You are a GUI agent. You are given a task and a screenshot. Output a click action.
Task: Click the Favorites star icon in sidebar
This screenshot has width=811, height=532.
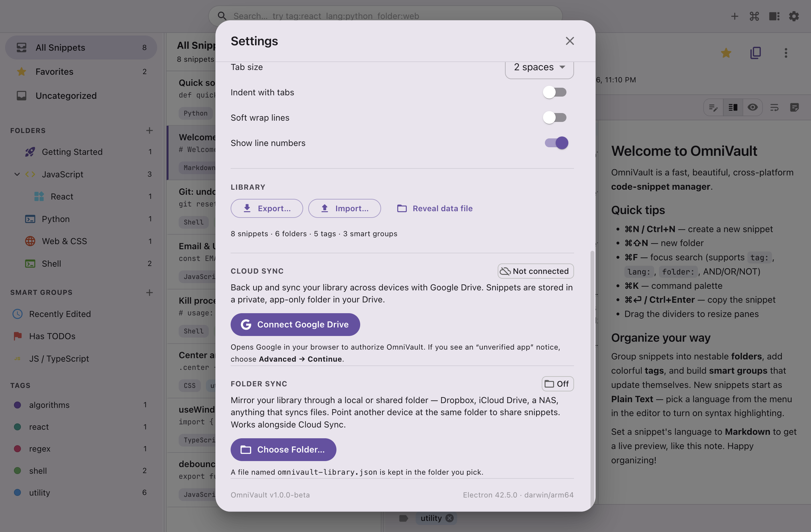22,72
